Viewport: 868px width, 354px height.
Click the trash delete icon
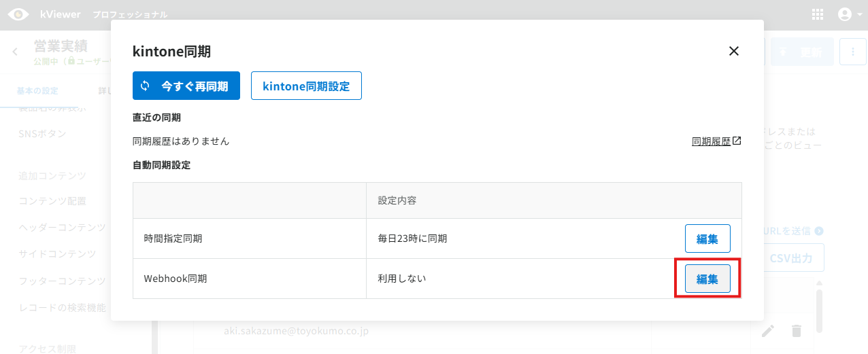click(797, 331)
